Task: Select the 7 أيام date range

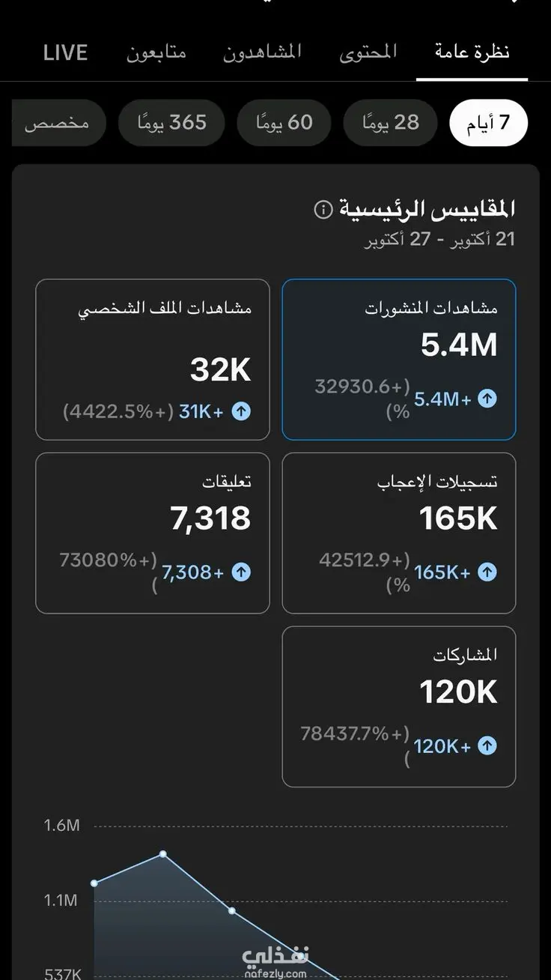Action: coord(489,122)
